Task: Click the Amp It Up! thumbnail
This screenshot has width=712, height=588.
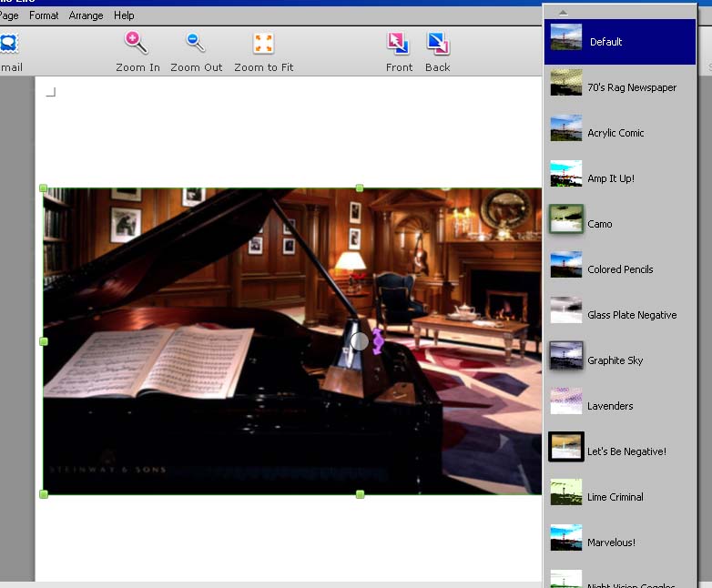Action: coord(565,174)
